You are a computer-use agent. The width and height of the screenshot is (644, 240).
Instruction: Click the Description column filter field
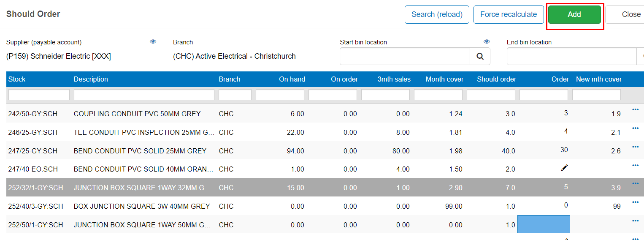(x=144, y=95)
